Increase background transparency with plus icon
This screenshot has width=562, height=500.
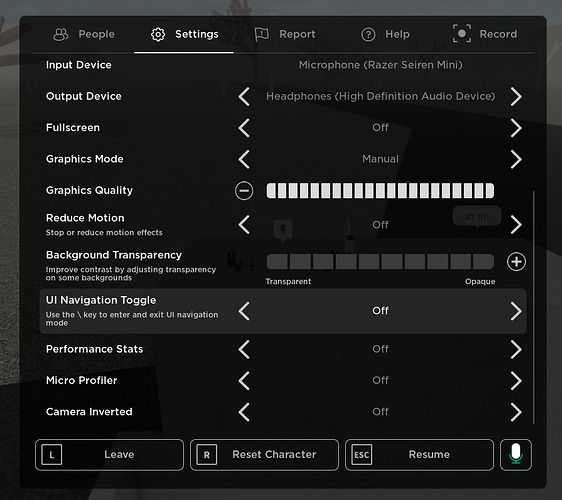coord(516,262)
